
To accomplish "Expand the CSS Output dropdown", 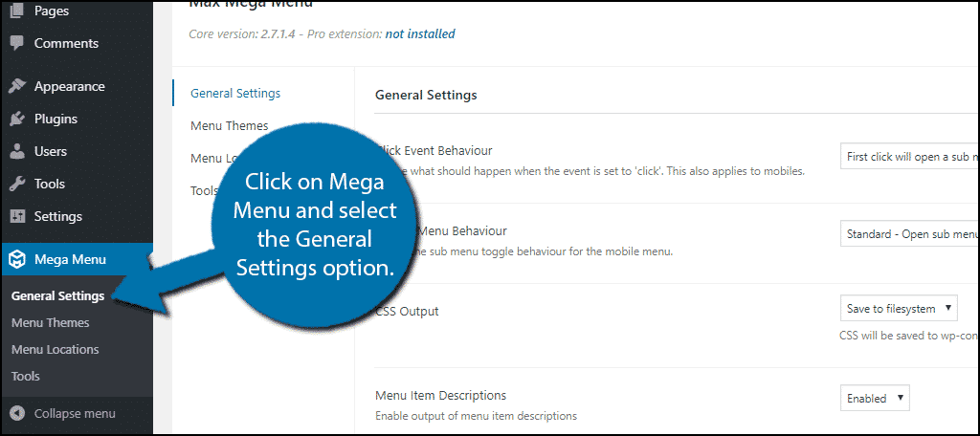I will [x=899, y=307].
